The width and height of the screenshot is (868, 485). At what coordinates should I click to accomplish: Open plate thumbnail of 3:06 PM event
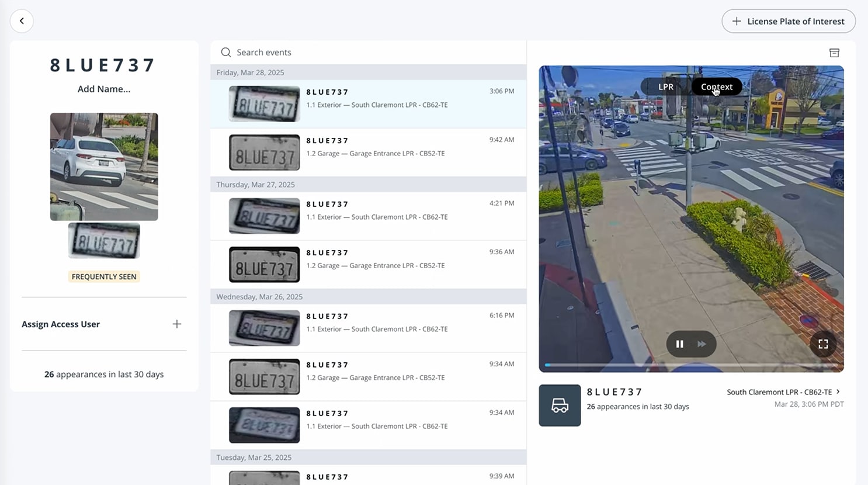pyautogui.click(x=264, y=104)
